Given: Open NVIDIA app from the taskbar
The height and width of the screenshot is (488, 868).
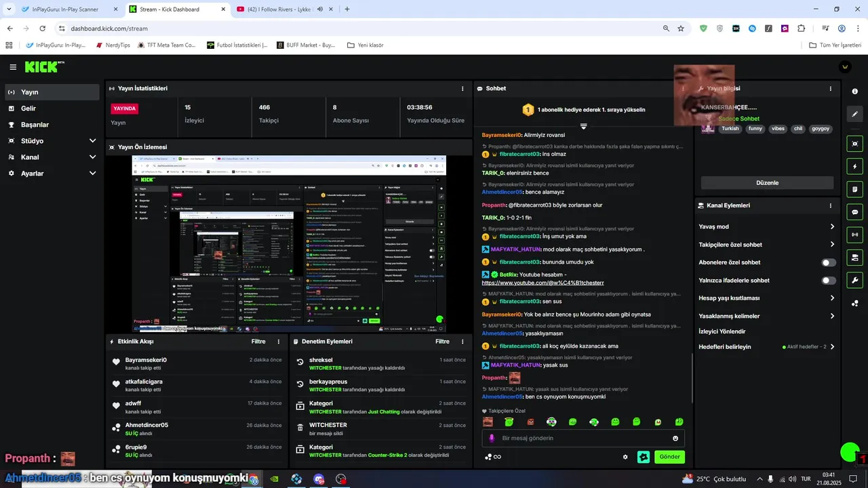Looking at the screenshot, I should [x=274, y=479].
